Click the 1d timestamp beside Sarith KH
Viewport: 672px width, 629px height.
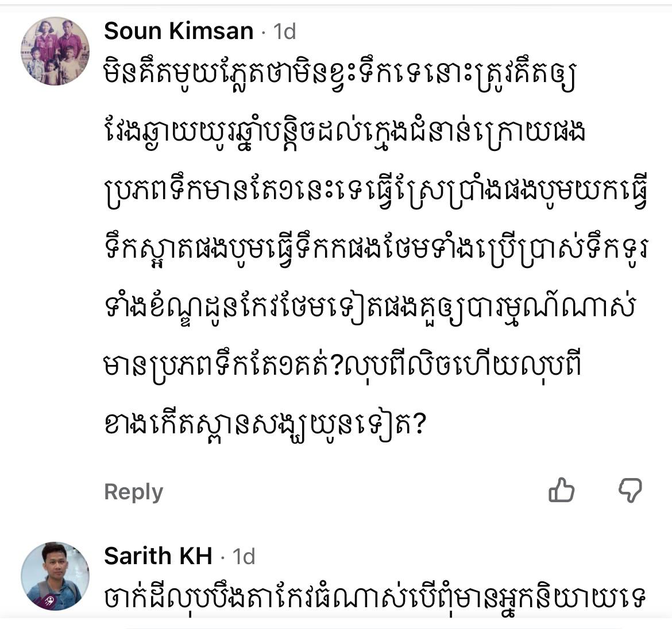point(244,556)
